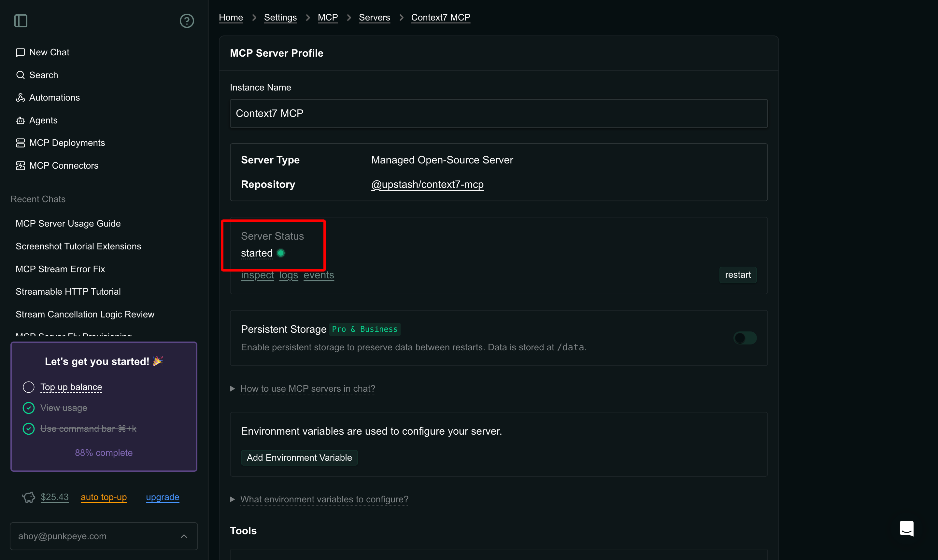Screen dimensions: 938x560
Task: Expand How to use MCP servers in chat
Action: tap(308, 389)
